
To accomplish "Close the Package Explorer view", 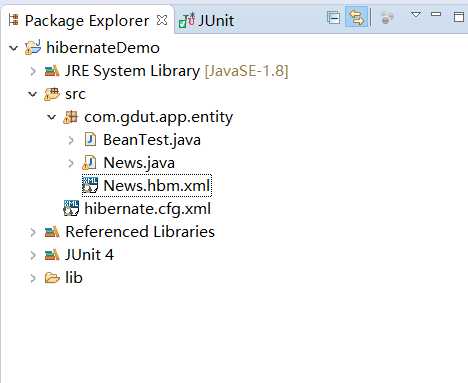I will pyautogui.click(x=162, y=20).
